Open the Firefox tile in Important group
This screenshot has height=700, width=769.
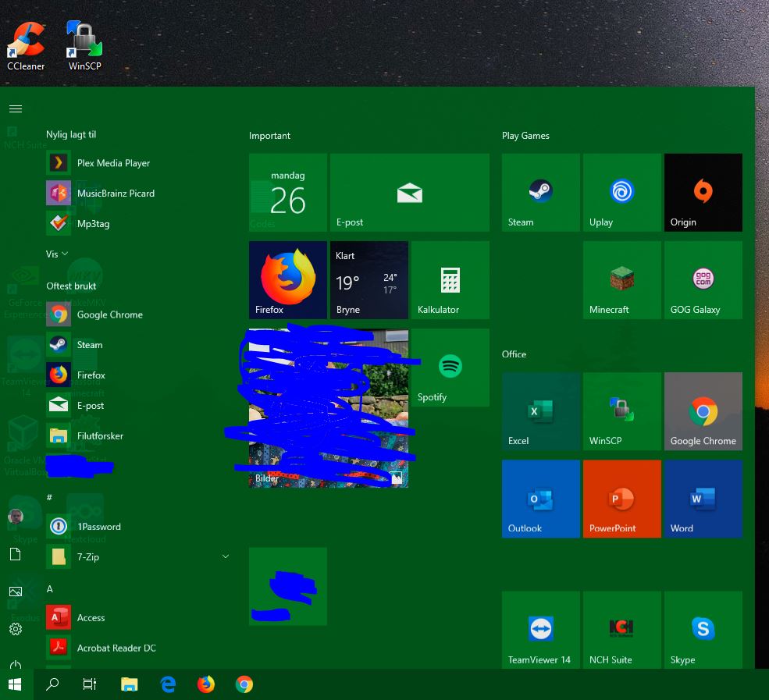(x=288, y=280)
